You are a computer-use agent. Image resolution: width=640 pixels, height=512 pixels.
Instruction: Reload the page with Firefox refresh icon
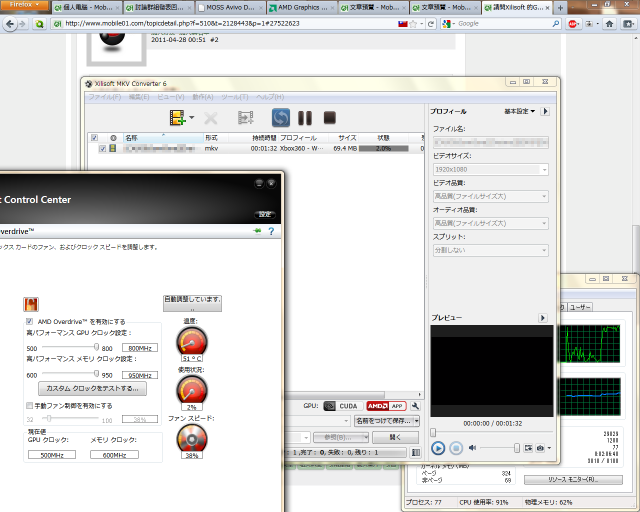[431, 24]
